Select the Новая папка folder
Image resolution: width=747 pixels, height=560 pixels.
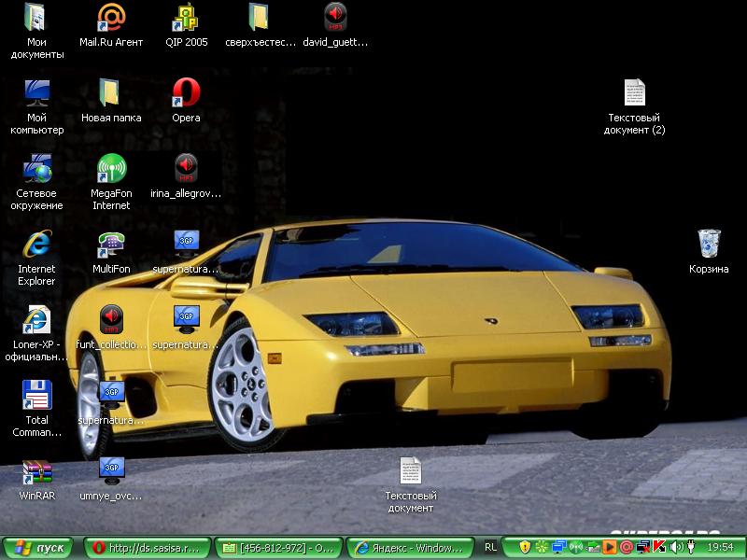tap(111, 93)
